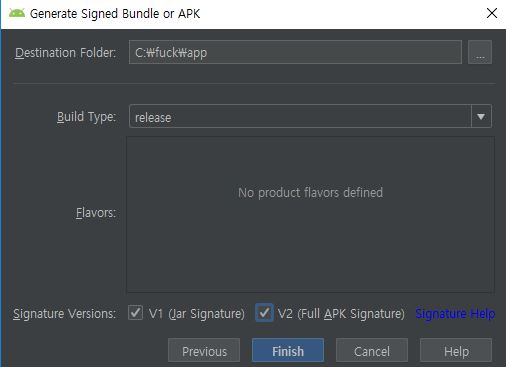Click inside the empty Flavors list
The height and width of the screenshot is (367, 506).
(310, 215)
